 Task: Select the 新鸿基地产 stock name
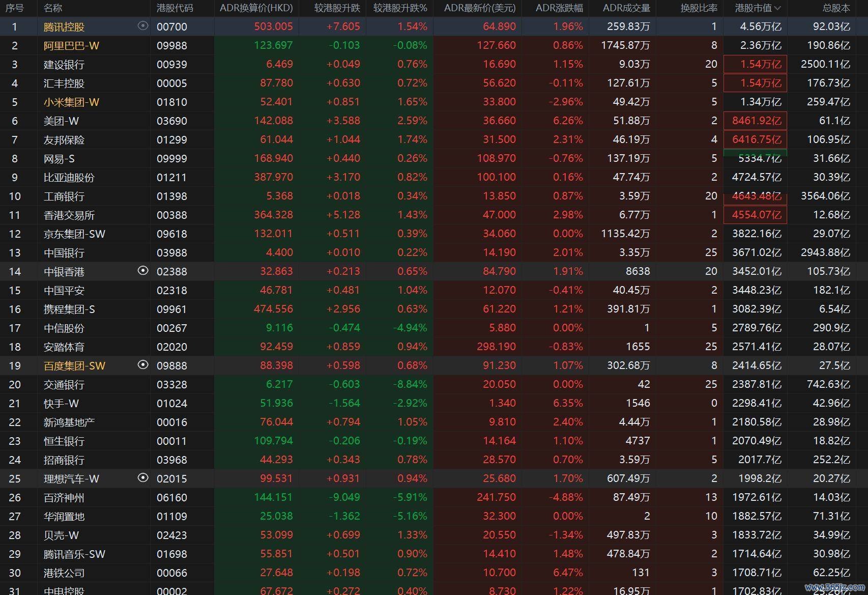point(69,422)
